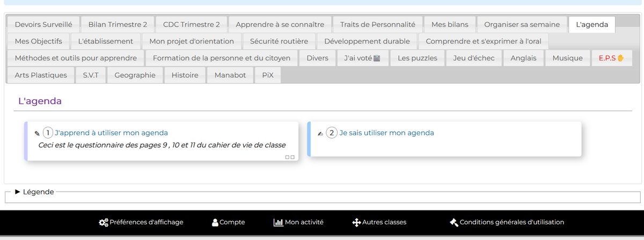Screen dimensions: 644x240
Task: Open the Musique tab
Action: pos(568,58)
